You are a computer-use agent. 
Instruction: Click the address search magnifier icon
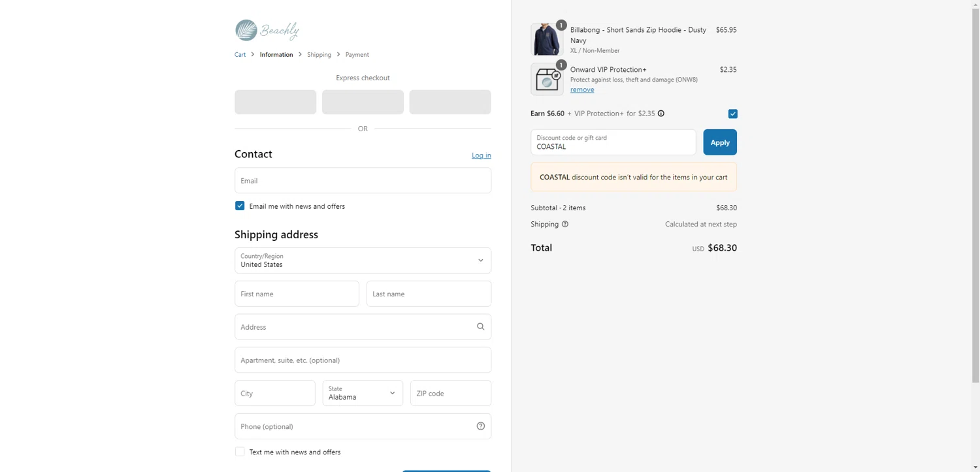[x=480, y=327]
